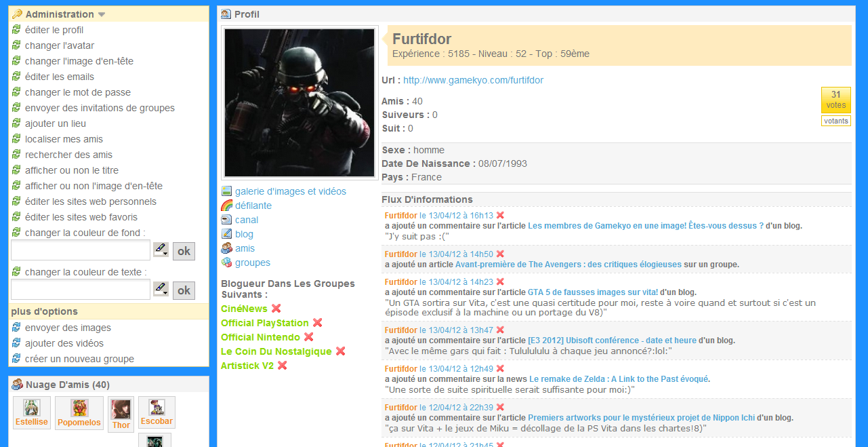Show the votants list

[x=836, y=121]
